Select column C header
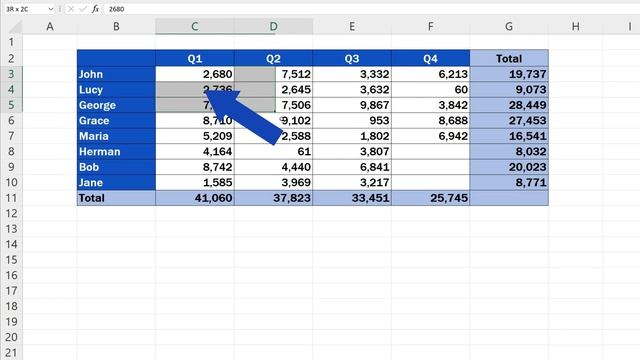Screen dimensions: 640x360 (195, 27)
